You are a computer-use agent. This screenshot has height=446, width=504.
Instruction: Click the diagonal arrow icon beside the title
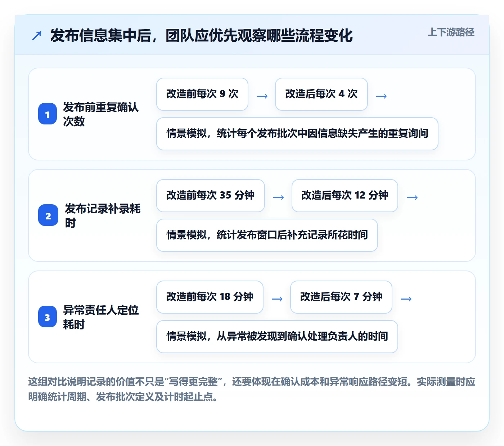click(x=37, y=36)
